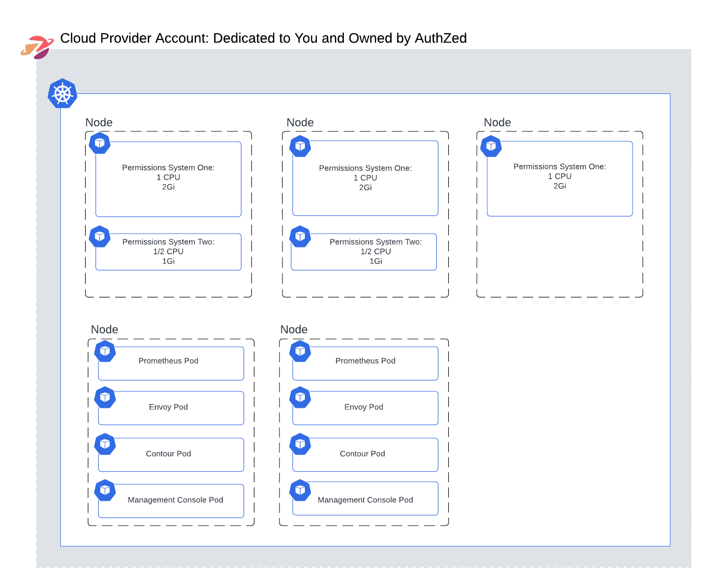Click 'Management Console Pod' text in bottom-right node

click(x=365, y=500)
